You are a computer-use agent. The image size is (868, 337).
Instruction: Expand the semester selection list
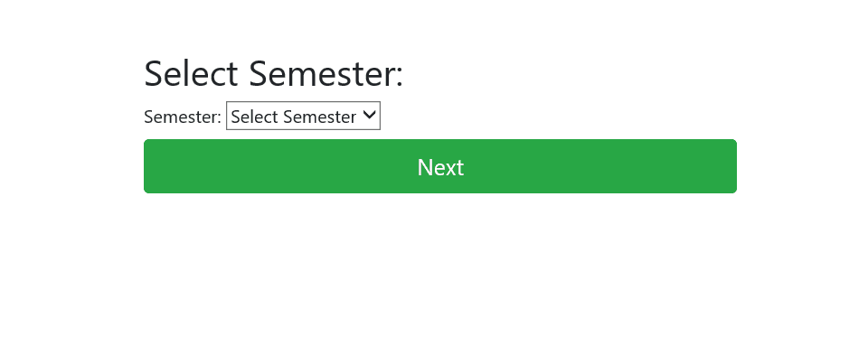[303, 116]
